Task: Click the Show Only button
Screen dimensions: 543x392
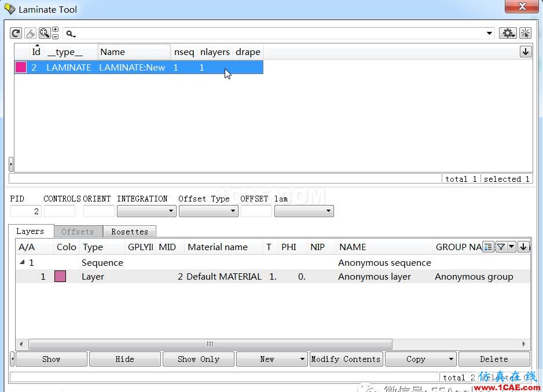Action: click(x=199, y=359)
